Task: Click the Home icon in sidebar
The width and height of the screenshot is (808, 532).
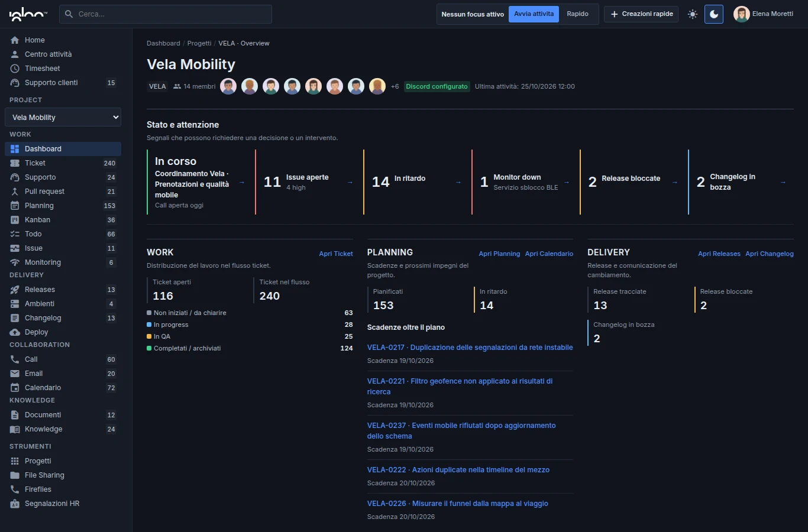Action: 15,40
